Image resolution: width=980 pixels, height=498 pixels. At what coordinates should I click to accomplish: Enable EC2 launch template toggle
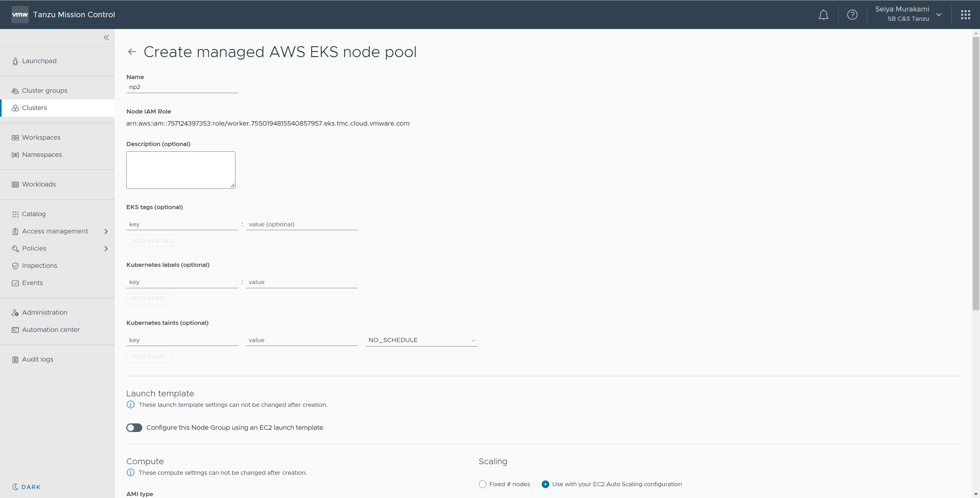tap(134, 428)
